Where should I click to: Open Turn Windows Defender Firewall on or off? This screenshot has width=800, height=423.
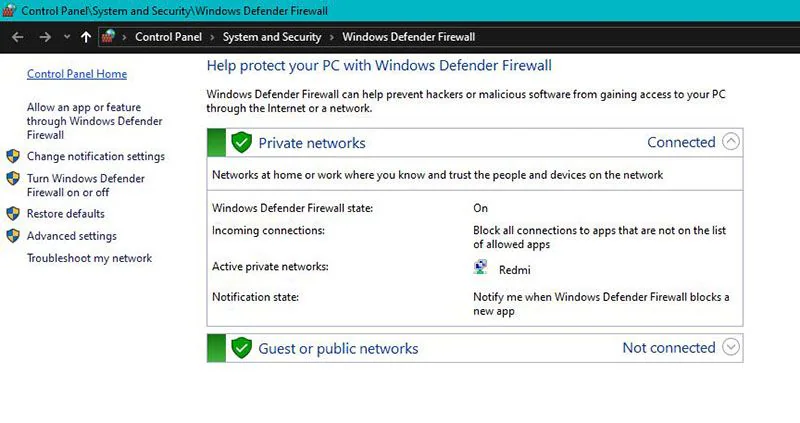tap(86, 185)
